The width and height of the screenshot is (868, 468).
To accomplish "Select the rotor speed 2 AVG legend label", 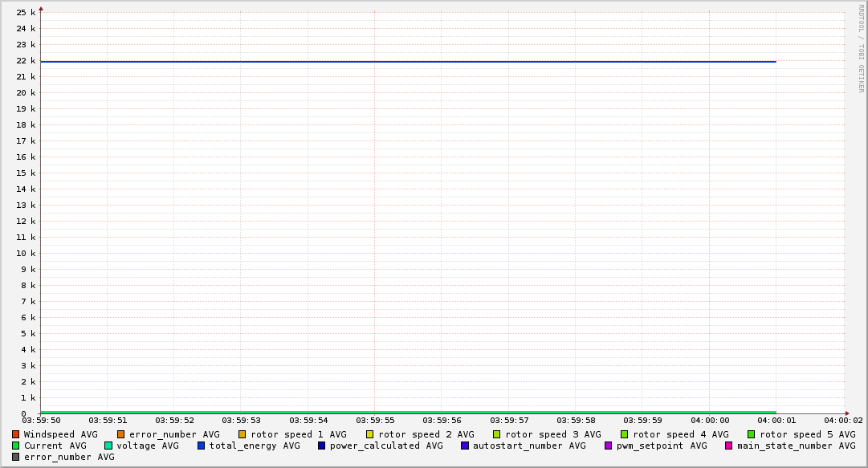I will coord(426,434).
